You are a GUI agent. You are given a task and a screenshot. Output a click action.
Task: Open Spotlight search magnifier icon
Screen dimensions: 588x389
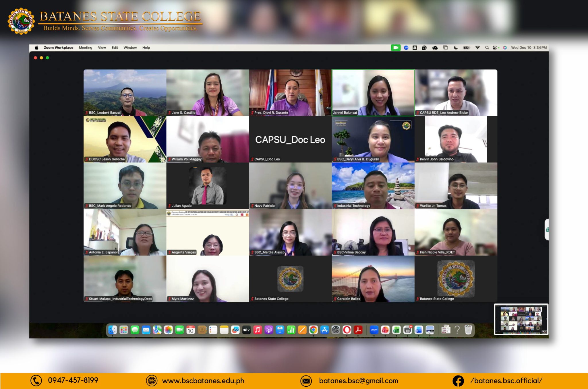pyautogui.click(x=487, y=48)
